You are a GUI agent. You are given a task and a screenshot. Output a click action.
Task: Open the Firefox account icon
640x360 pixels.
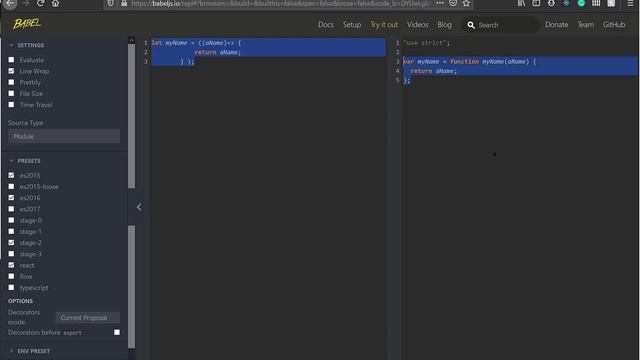point(551,3)
